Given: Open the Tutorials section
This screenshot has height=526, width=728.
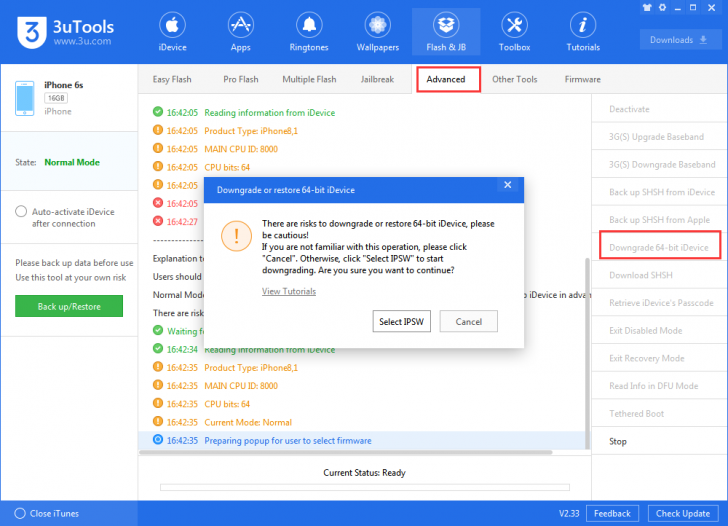Looking at the screenshot, I should pyautogui.click(x=583, y=32).
